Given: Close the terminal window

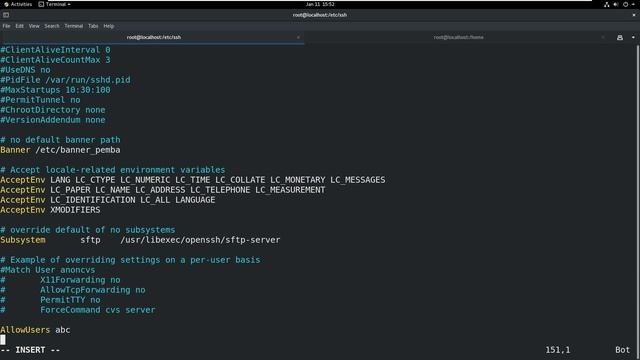Looking at the screenshot, I should tap(633, 15).
